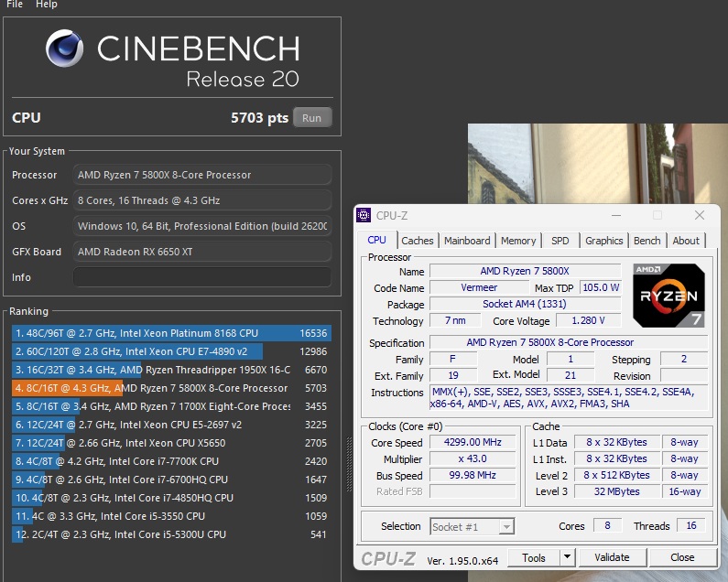Open the About tab in CPU-Z
This screenshot has width=728, height=582.
686,241
